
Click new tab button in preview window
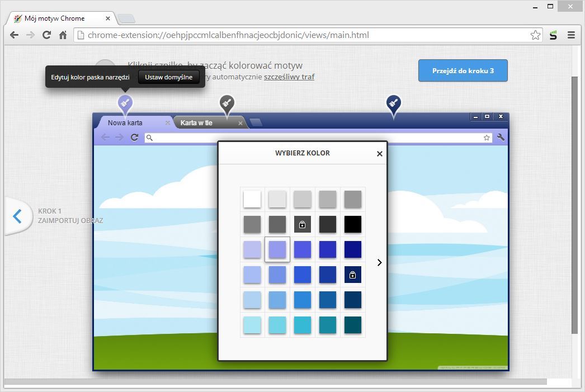(x=256, y=122)
